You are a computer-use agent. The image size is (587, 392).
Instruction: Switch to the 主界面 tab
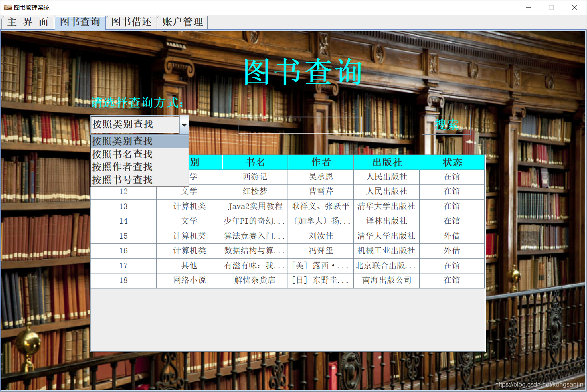(x=27, y=22)
